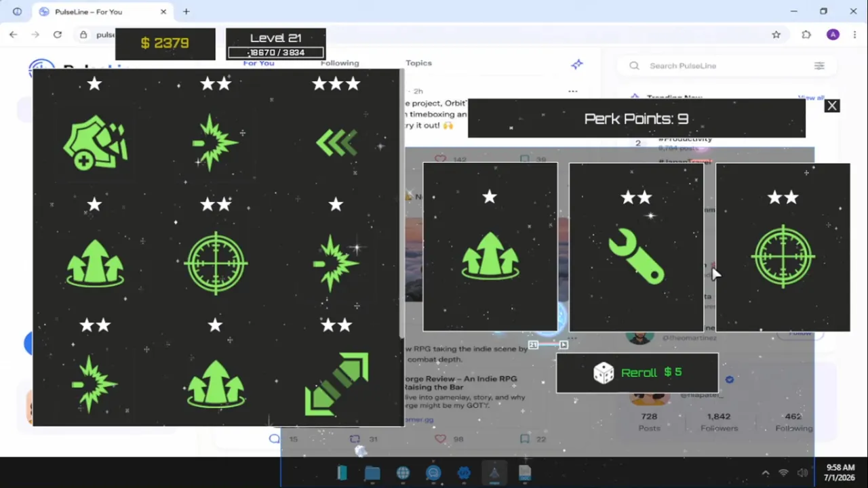Viewport: 868px width, 488px height.
Task: Click the comment icon showing 15
Action: 275,439
